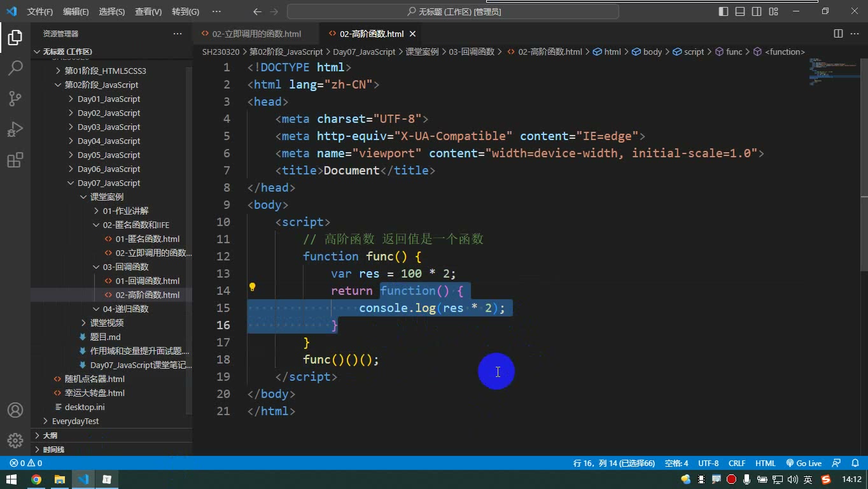This screenshot has height=489, width=868.
Task: Expand the 04-递归函数 folder
Action: click(125, 309)
